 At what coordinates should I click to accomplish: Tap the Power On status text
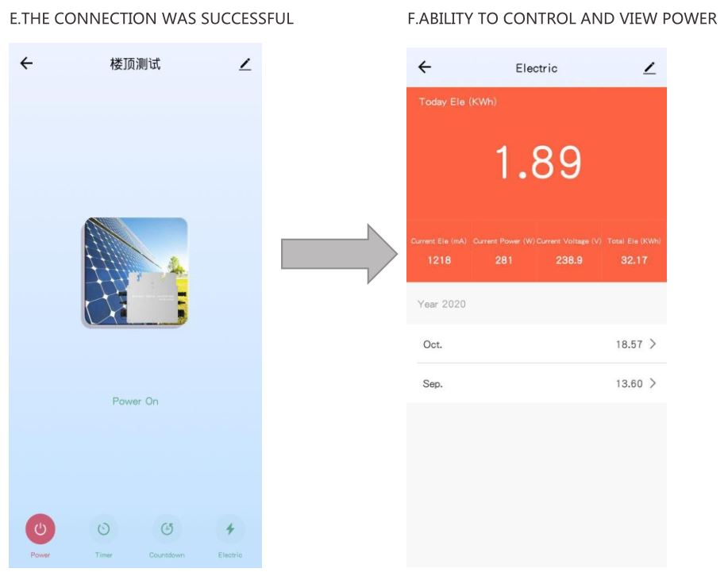click(136, 401)
